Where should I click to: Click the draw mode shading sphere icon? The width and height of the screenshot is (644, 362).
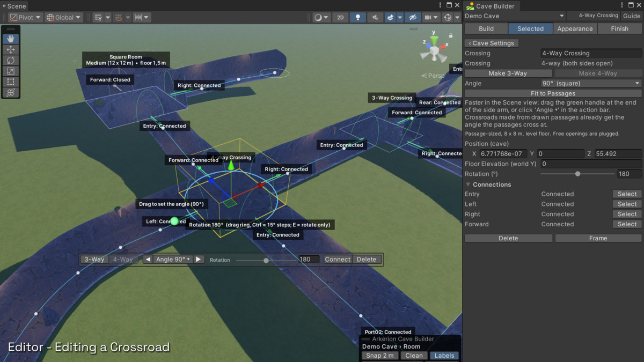pos(318,17)
